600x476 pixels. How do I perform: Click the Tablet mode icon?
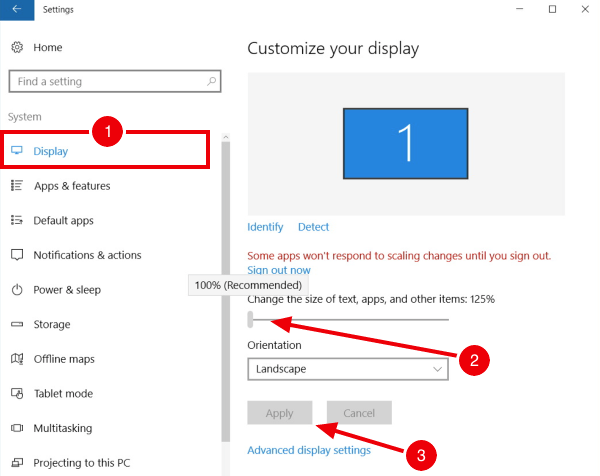pos(17,393)
